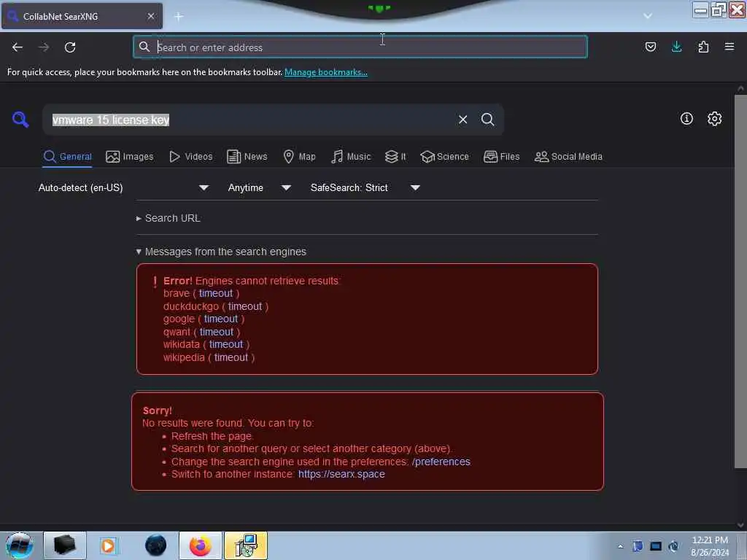Screen dimensions: 747x560
Task: Click the SearXNG magnifier logo
Action: point(20,119)
